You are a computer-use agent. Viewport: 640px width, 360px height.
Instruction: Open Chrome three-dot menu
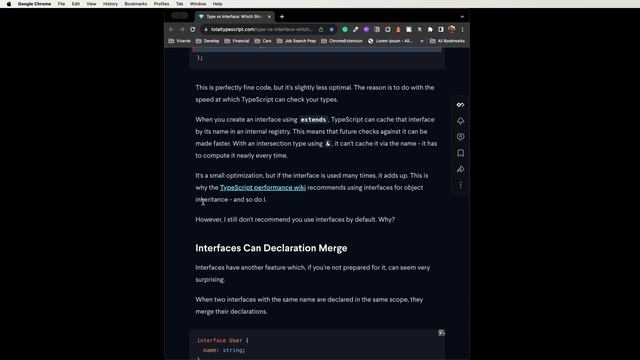462,29
